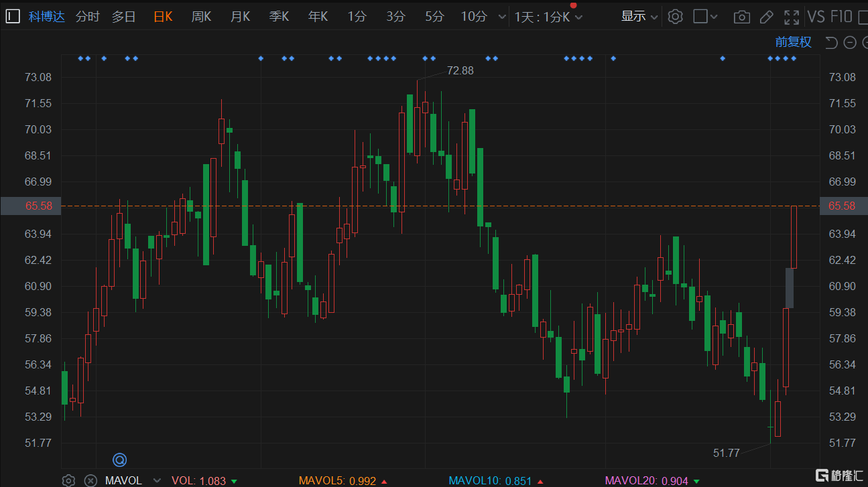Select the 季K quarterly tab
Viewport: 868px width, 487px height.
click(280, 17)
